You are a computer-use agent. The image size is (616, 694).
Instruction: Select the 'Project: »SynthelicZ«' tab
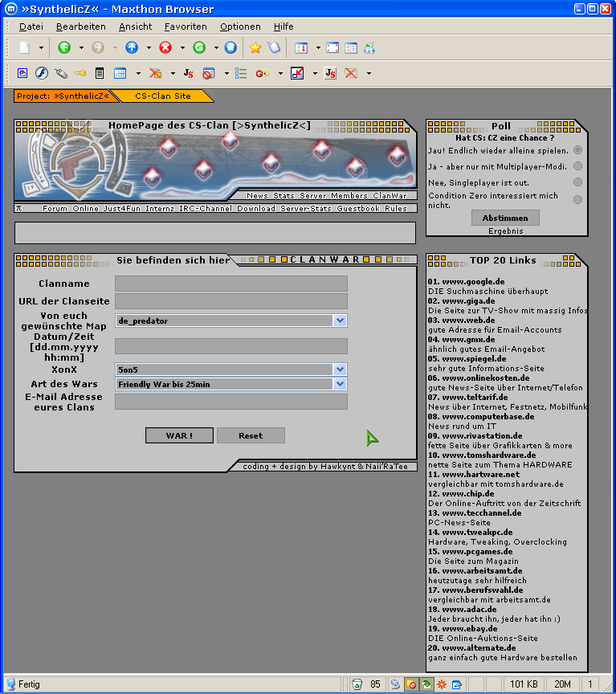63,96
